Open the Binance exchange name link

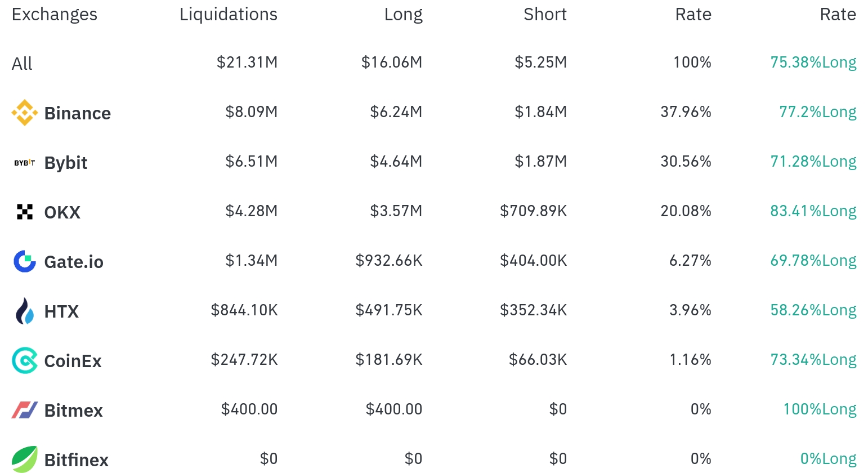coord(78,113)
